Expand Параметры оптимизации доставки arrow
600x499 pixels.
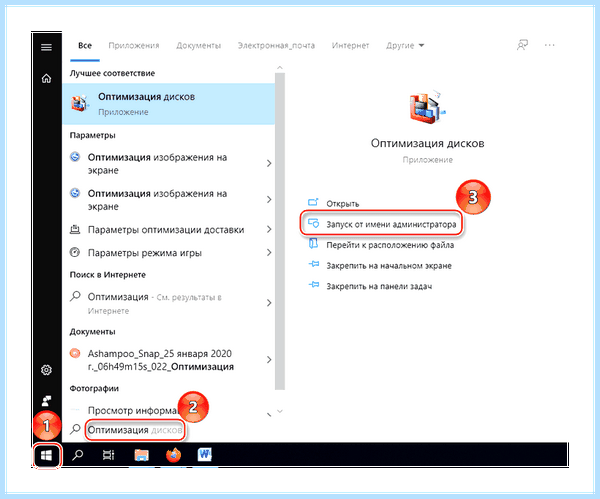click(269, 229)
